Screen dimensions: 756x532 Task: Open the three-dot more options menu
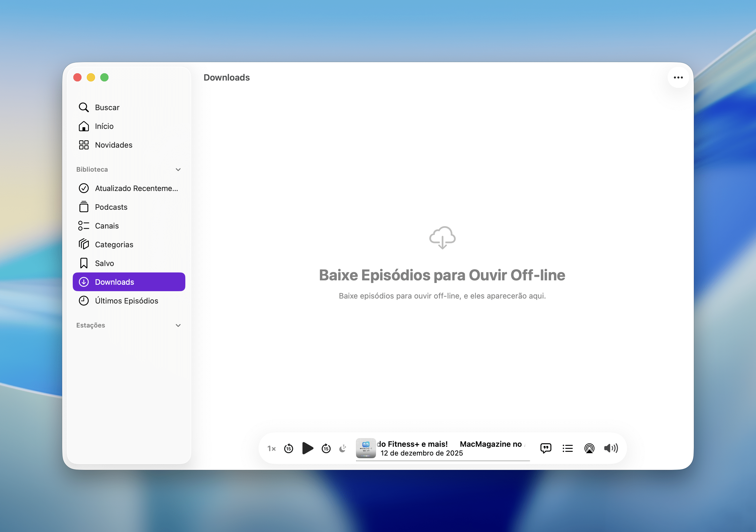pos(678,78)
